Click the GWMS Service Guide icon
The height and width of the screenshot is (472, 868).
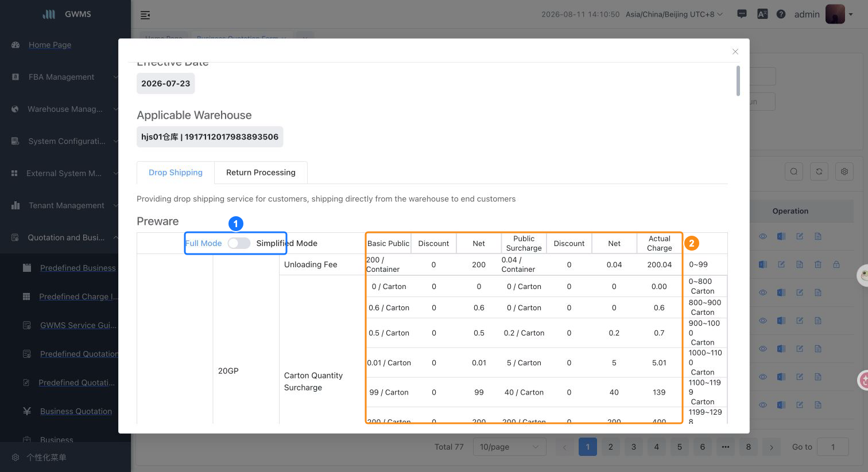(x=26, y=325)
